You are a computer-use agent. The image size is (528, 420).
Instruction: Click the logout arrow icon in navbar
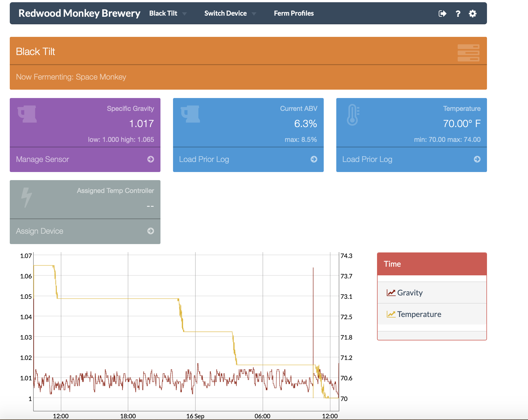(442, 13)
